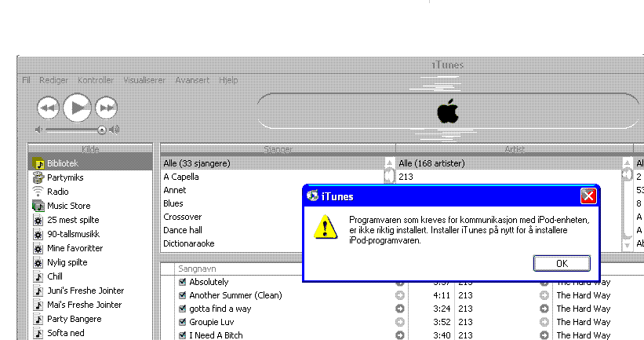Image resolution: width=644 pixels, height=340 pixels.
Task: Click the Artist browser column header
Action: (x=515, y=149)
